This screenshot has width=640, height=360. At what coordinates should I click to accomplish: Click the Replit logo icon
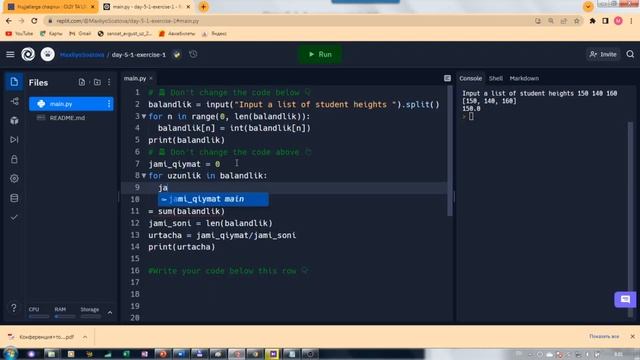[x=28, y=54]
